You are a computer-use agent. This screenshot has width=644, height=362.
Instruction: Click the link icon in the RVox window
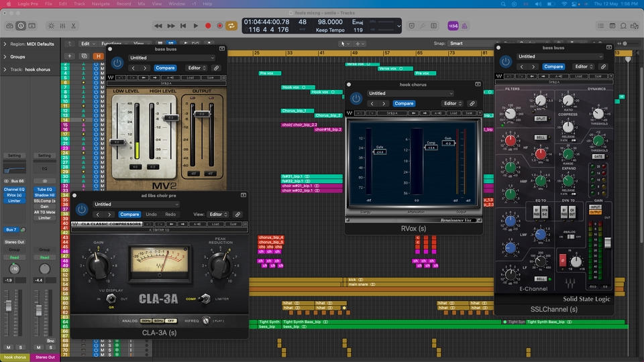[472, 103]
